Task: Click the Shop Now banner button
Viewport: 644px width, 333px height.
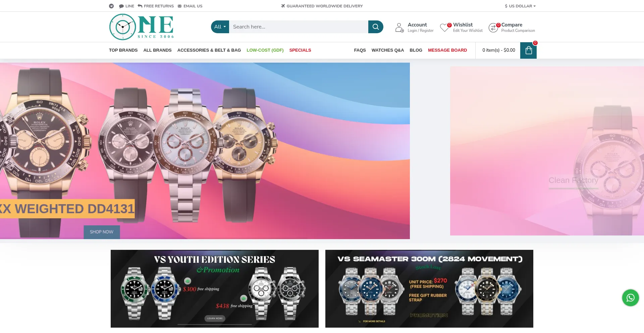Action: pyautogui.click(x=102, y=232)
